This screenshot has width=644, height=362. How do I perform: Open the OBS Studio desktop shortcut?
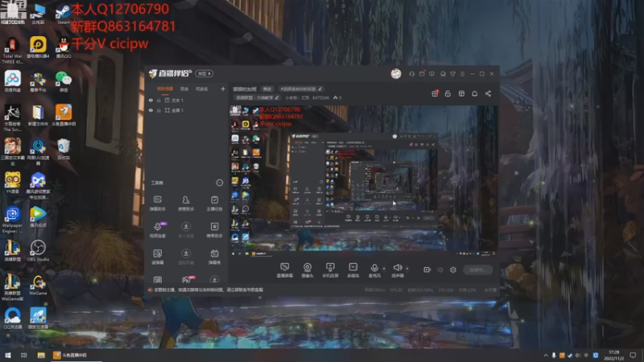(38, 251)
